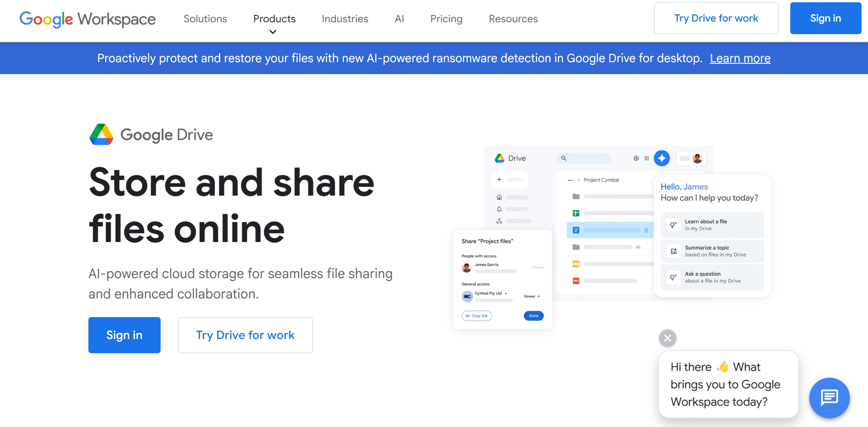Open the Pricing page
This screenshot has width=868, height=427.
446,19
